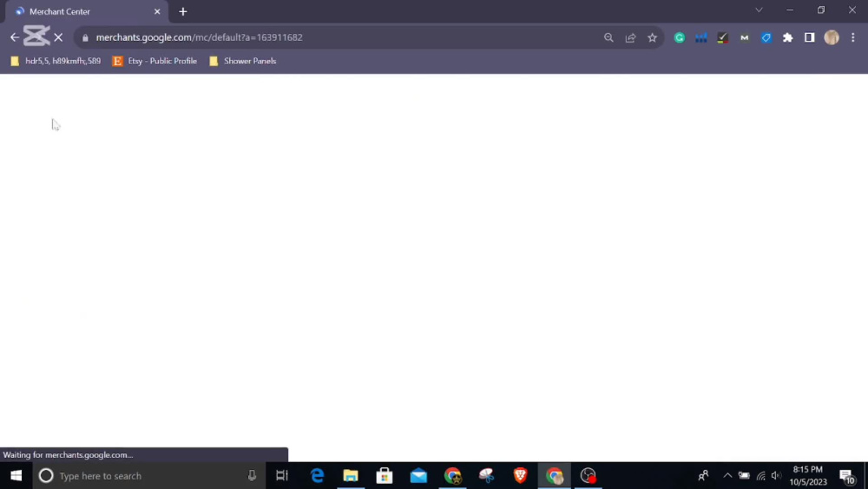
Task: Share this page via the share icon
Action: (630, 37)
